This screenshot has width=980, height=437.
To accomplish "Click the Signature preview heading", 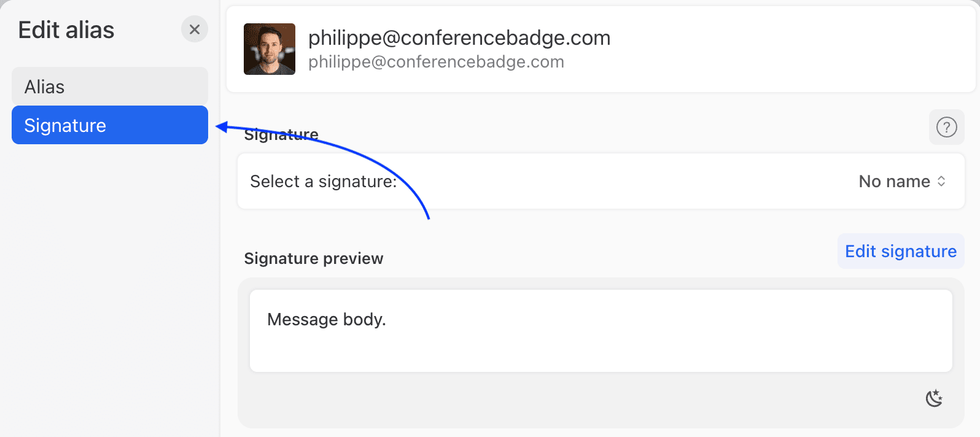I will coord(313,258).
